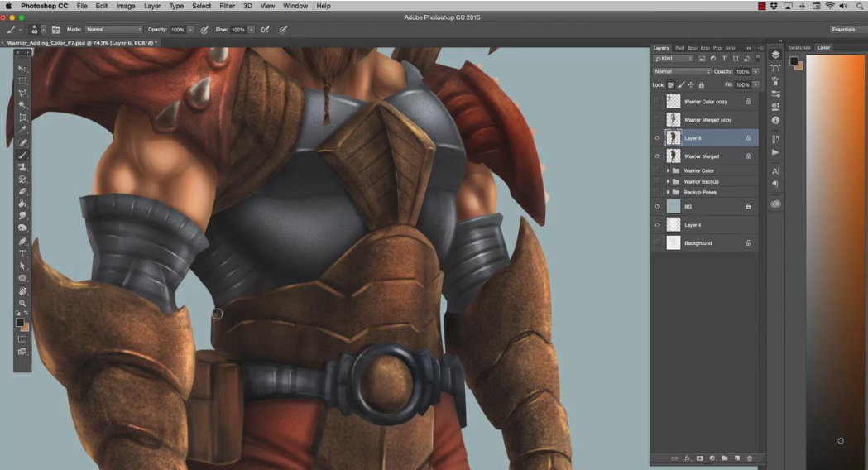
Task: Show the Warrior Color copy layer
Action: point(657,102)
